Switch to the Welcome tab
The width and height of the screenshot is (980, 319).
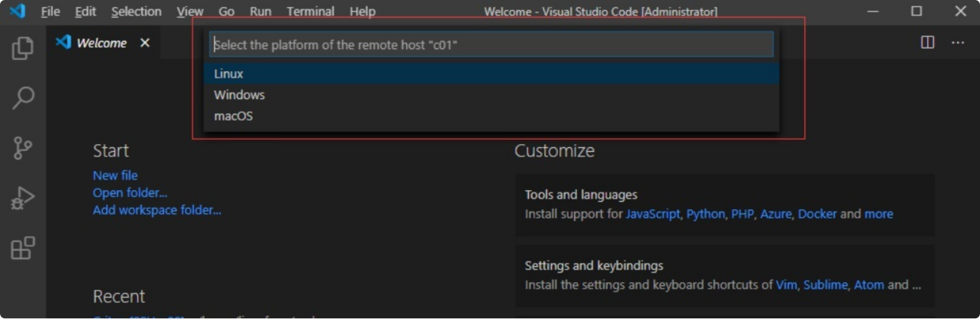point(101,43)
